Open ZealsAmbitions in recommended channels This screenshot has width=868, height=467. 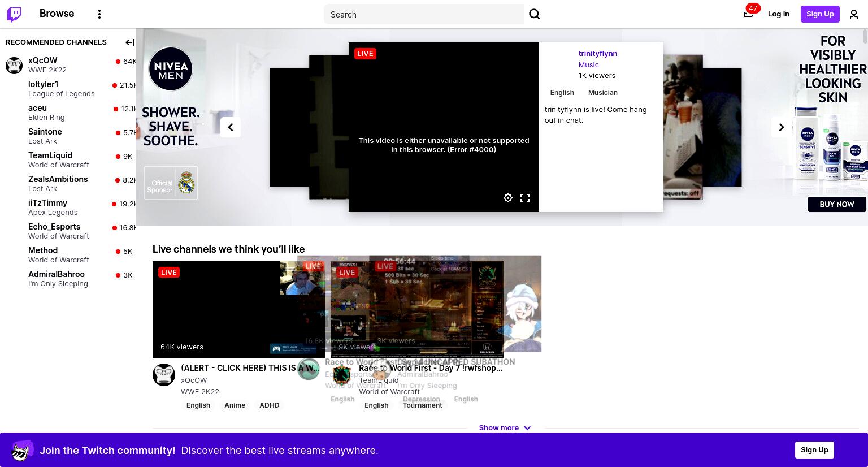point(68,184)
